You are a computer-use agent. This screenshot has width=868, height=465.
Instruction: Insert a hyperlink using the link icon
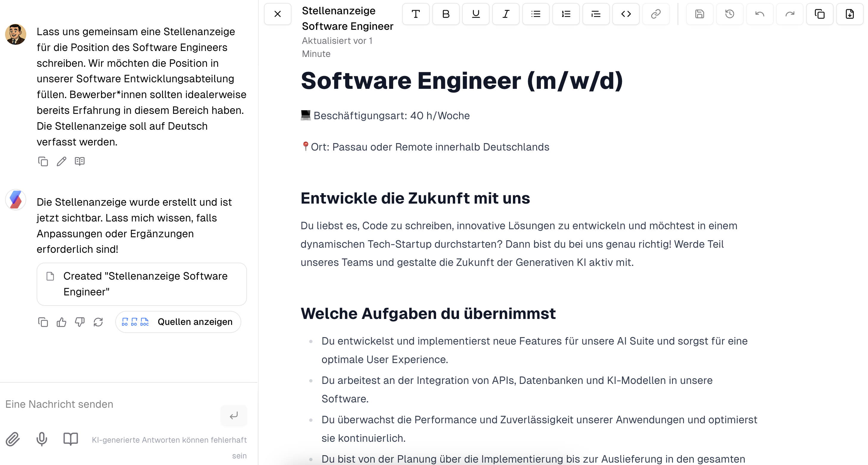tap(655, 14)
